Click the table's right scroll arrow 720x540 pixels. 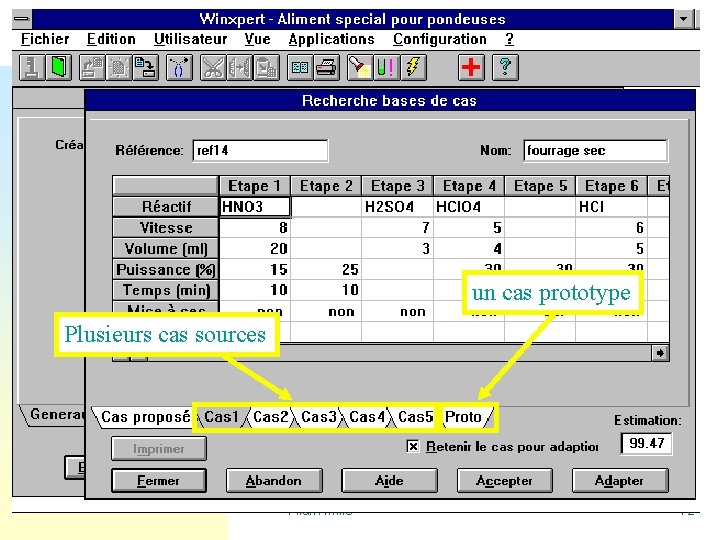click(660, 353)
